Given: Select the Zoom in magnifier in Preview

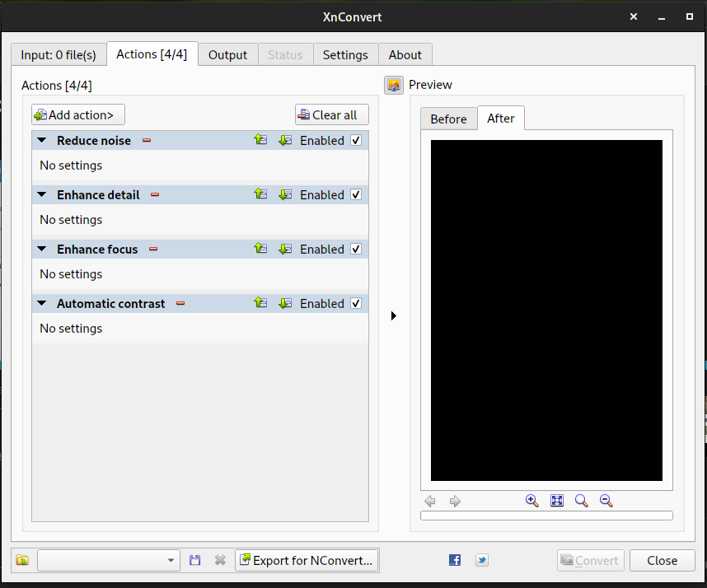Looking at the screenshot, I should 532,501.
